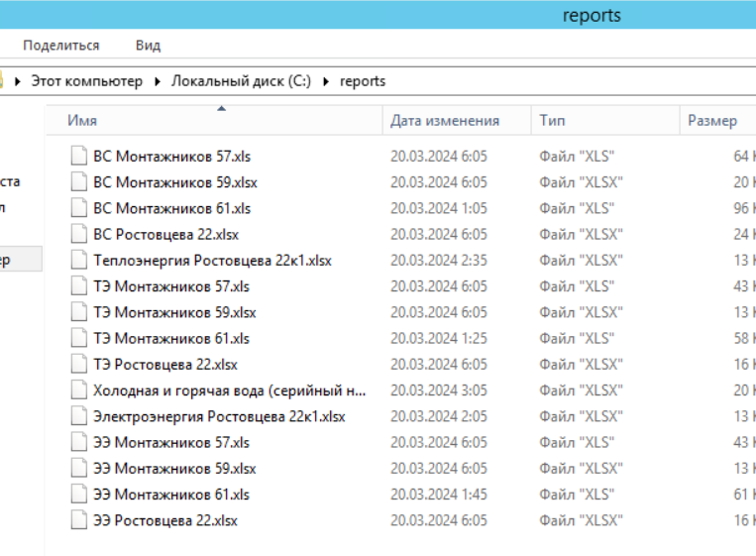Sort files by Имя column header
The image size is (756, 556).
(82, 121)
